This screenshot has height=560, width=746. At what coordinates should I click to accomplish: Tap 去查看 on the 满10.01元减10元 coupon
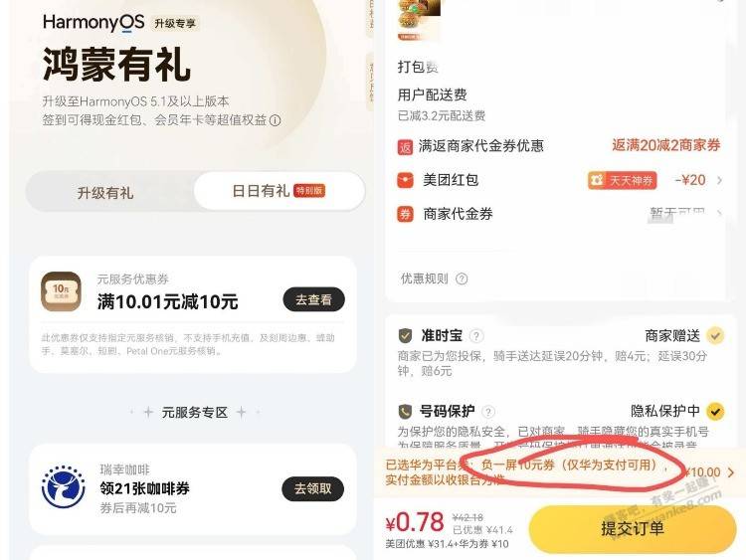tap(313, 299)
